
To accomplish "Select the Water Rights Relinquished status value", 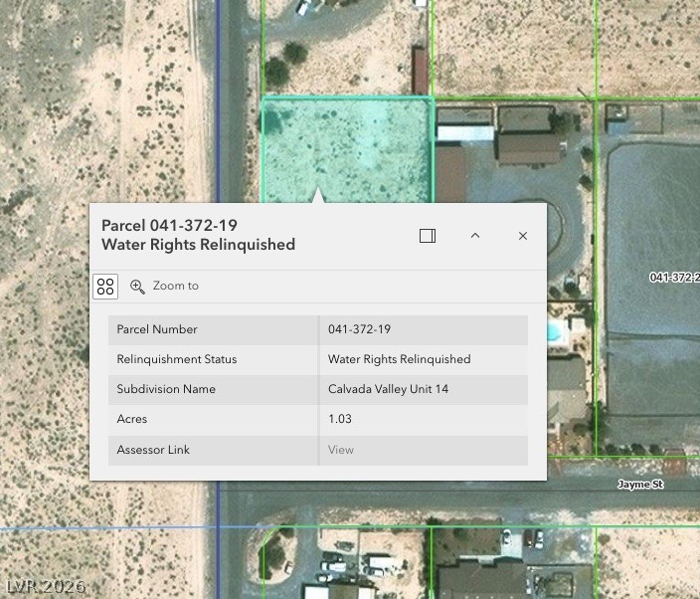I will click(399, 359).
